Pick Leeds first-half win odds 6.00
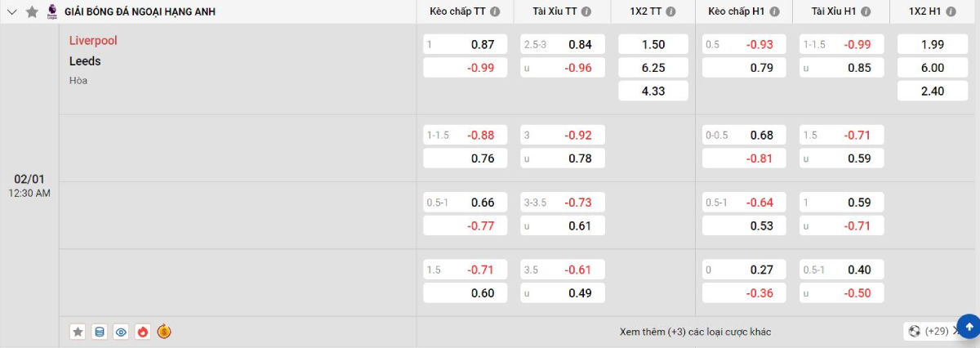 tap(932, 68)
